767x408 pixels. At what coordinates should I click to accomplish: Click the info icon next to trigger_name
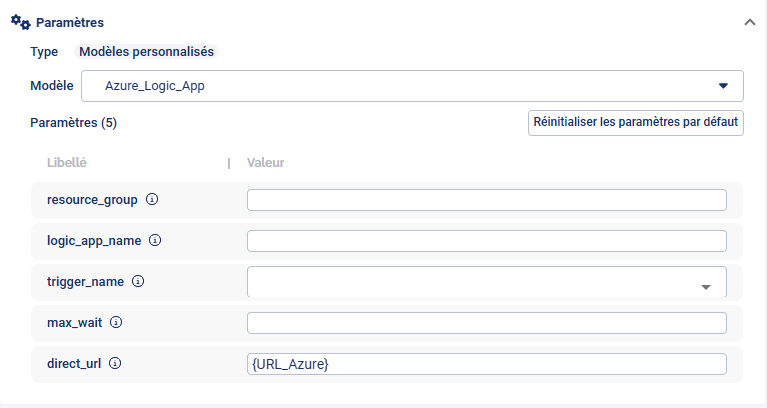tap(138, 281)
